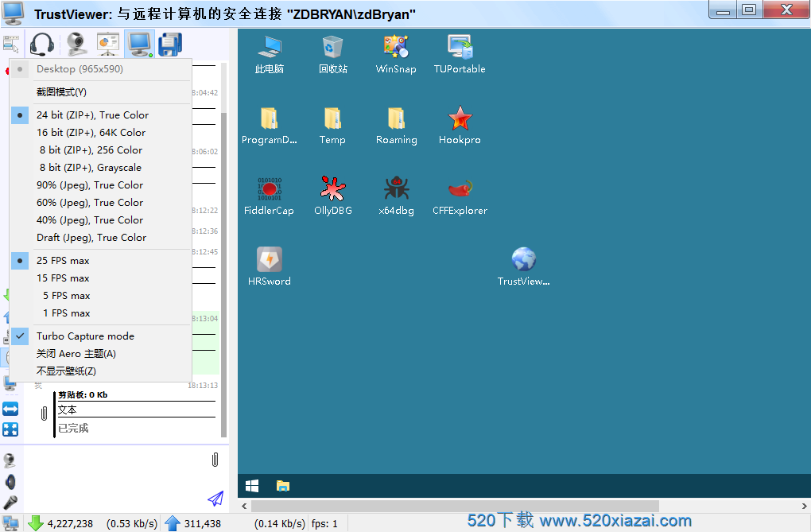
Task: Select 8 bit (ZIP+), 256 Color
Action: pos(101,150)
